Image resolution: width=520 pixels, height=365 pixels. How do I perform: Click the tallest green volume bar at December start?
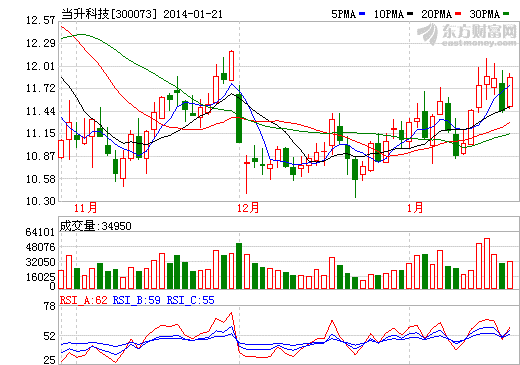(x=239, y=266)
